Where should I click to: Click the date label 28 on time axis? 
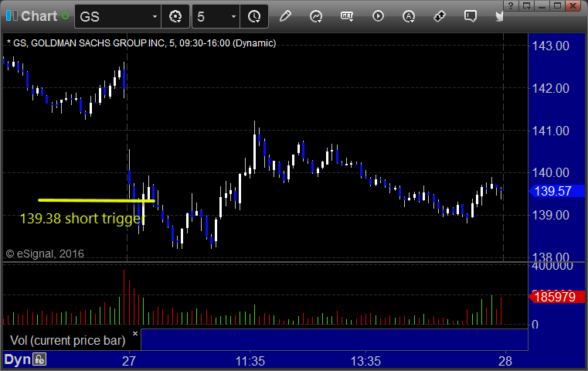click(505, 361)
